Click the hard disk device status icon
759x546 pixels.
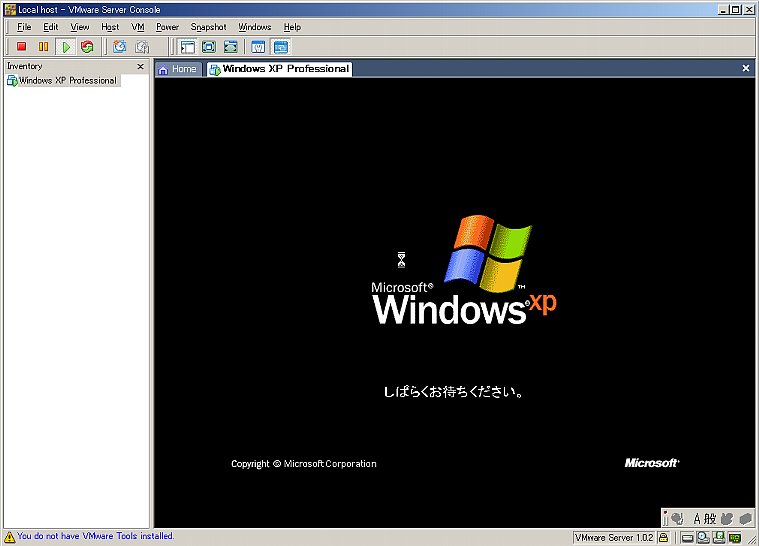tap(687, 538)
